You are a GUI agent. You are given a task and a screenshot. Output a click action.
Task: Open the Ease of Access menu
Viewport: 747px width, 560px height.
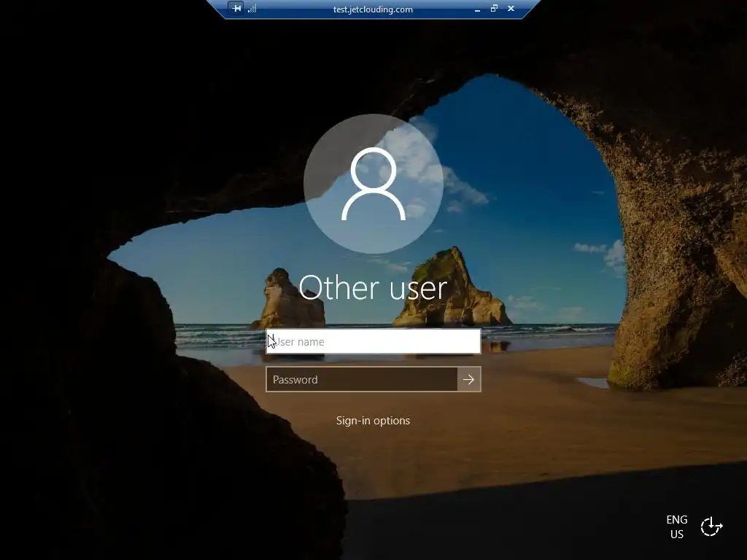[712, 526]
